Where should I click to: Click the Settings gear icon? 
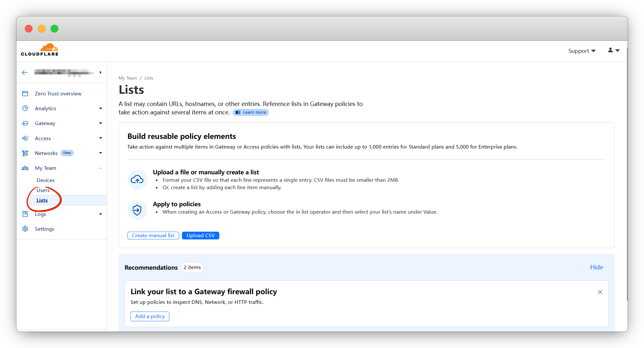point(25,229)
